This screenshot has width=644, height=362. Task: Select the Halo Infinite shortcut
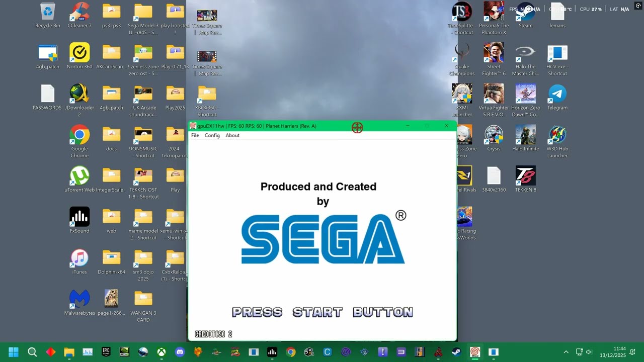coord(525,139)
